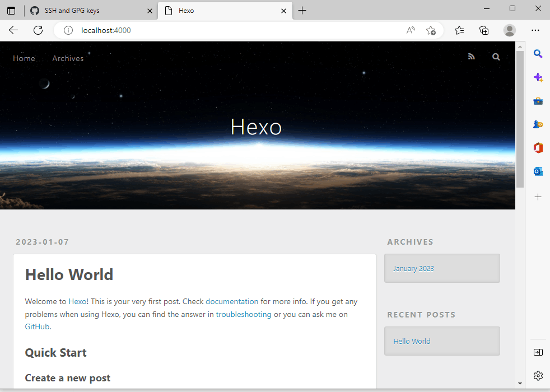The width and height of the screenshot is (550, 392).
Task: Open Games in the Edge sidebar
Action: click(x=538, y=124)
